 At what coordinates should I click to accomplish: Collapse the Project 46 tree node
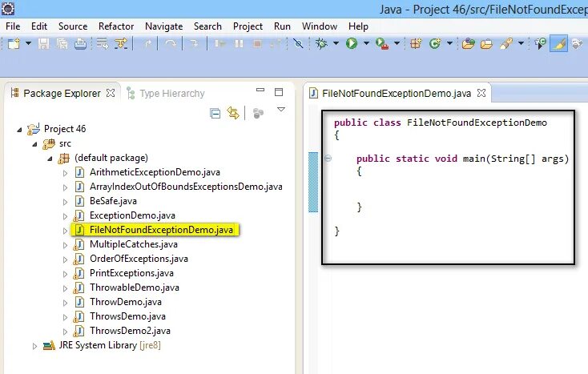point(19,130)
